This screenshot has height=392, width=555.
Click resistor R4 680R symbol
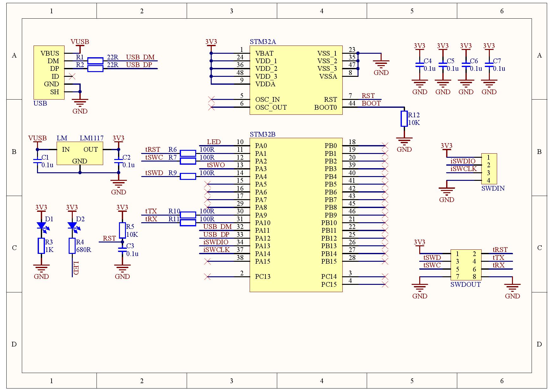[x=72, y=246]
